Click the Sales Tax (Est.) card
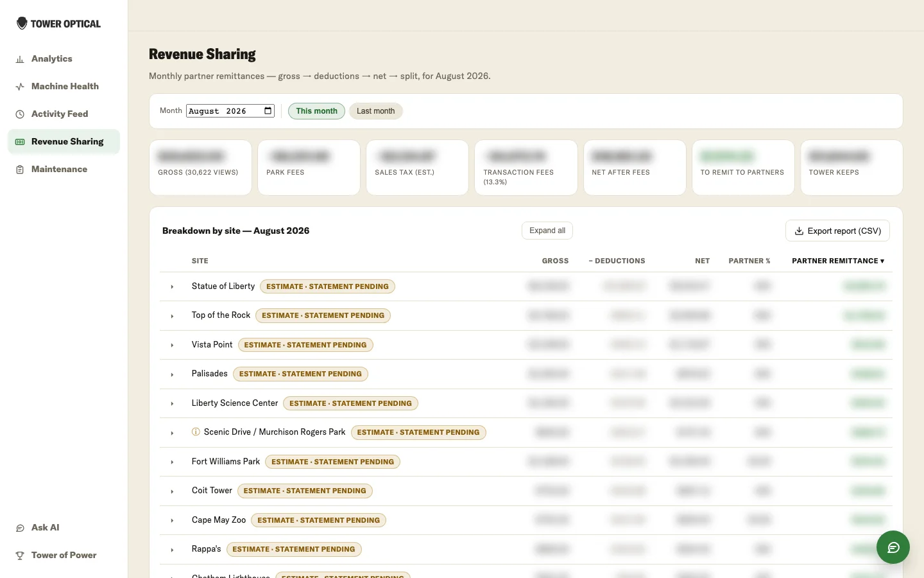Screen dimensions: 924x578 (417, 168)
